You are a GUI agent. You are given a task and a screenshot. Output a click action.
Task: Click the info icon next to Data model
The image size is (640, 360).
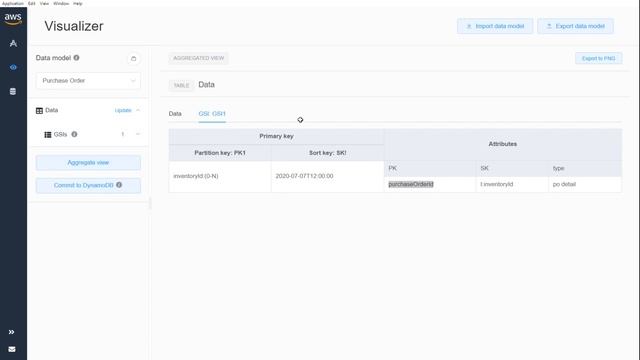click(76, 58)
